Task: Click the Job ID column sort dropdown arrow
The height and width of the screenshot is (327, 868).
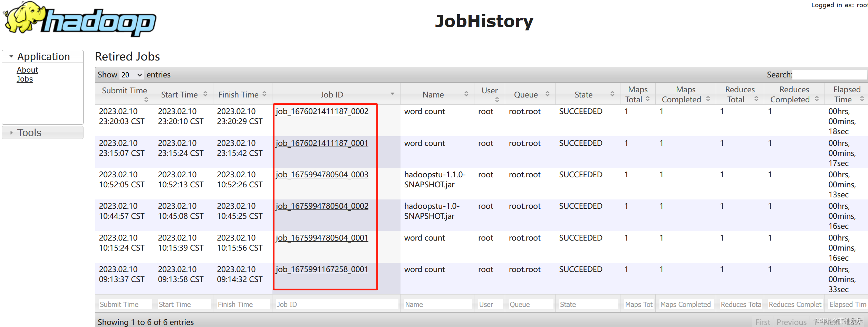Action: (392, 93)
